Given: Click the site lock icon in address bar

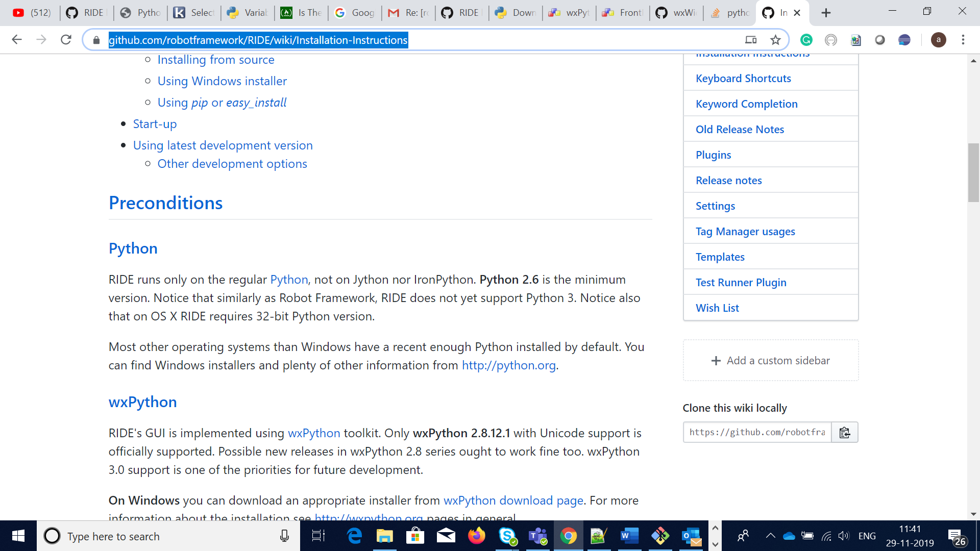Looking at the screenshot, I should [96, 40].
